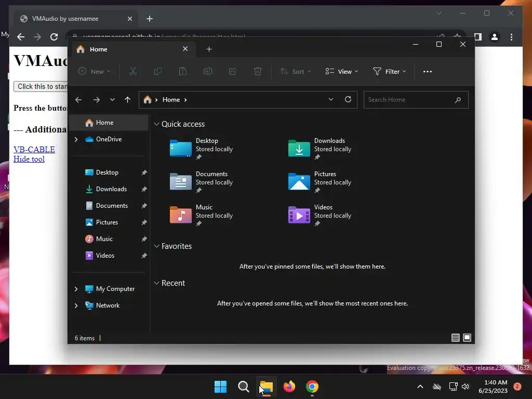Click the Search Home input field
This screenshot has width=532, height=399.
(416, 100)
